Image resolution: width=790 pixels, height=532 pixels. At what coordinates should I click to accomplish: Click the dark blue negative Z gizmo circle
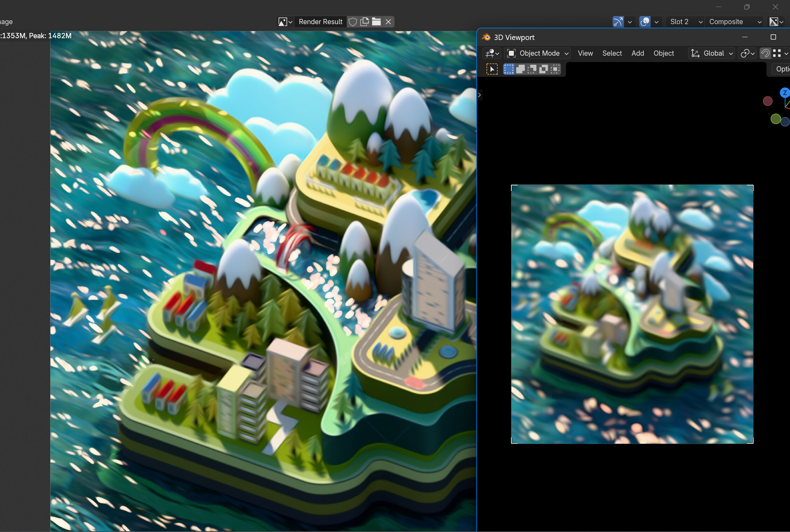coord(785,122)
